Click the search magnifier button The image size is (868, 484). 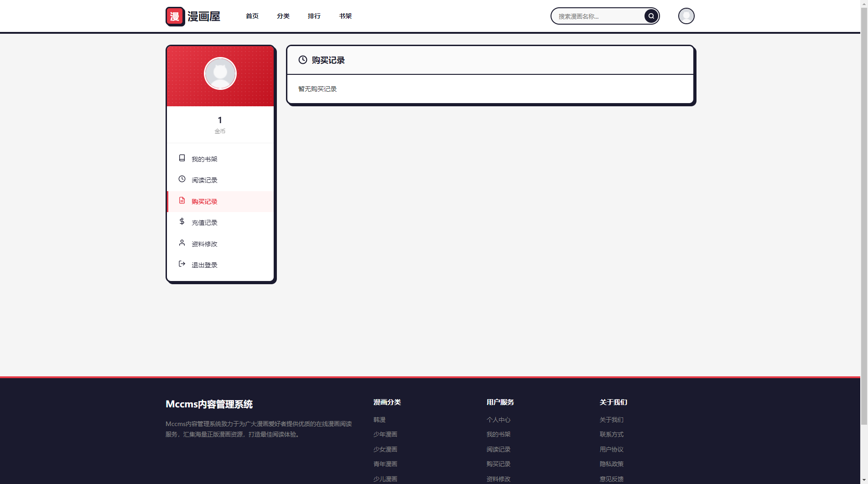651,16
